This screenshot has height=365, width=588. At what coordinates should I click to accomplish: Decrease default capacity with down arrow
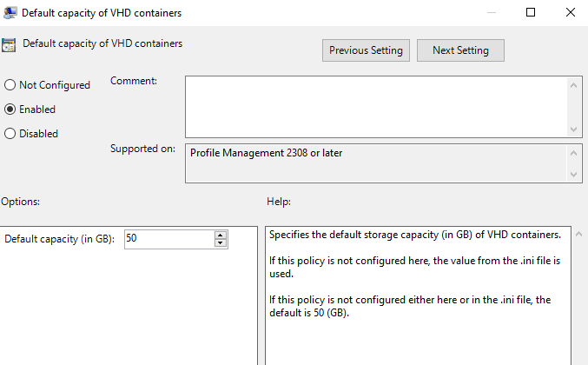(221, 242)
